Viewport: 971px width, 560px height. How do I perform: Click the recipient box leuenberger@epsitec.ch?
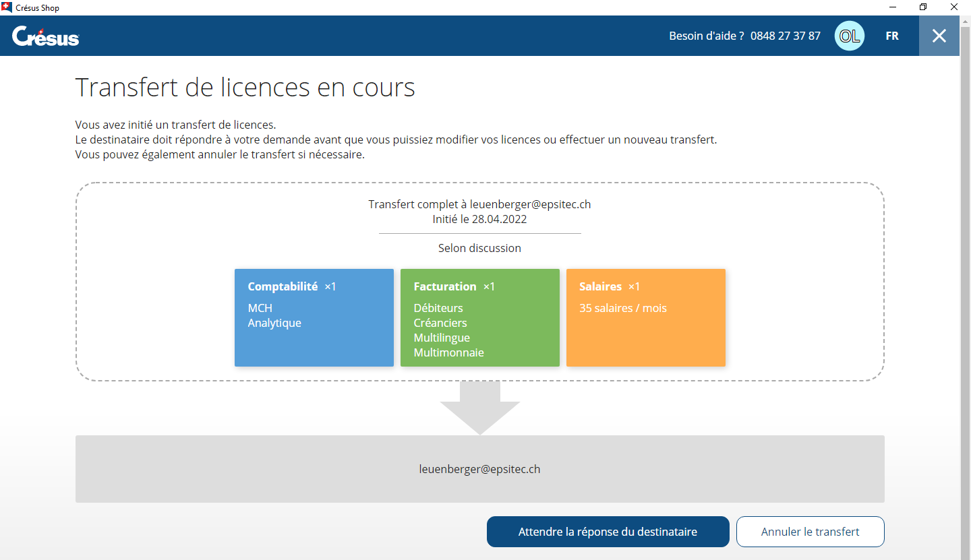pos(480,469)
